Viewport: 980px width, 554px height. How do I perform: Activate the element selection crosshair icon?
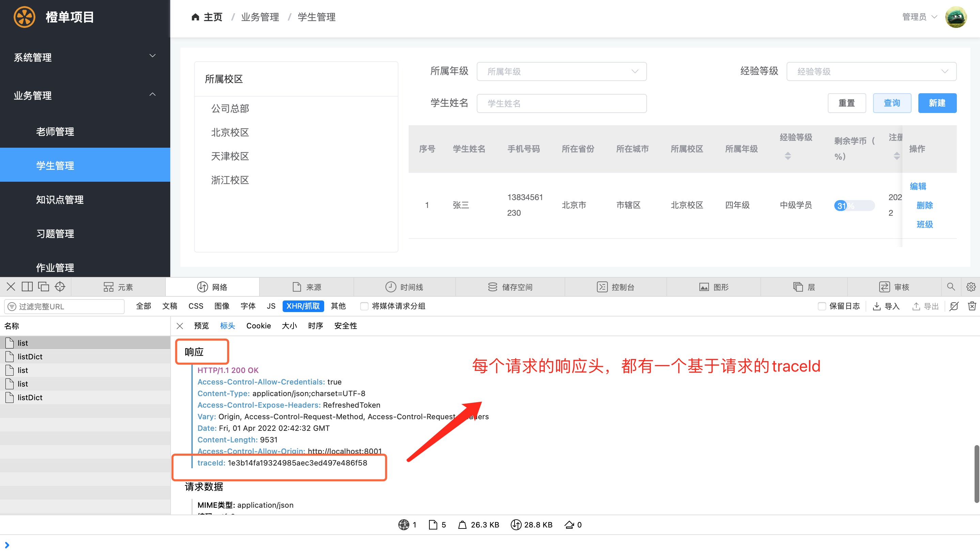pyautogui.click(x=60, y=287)
